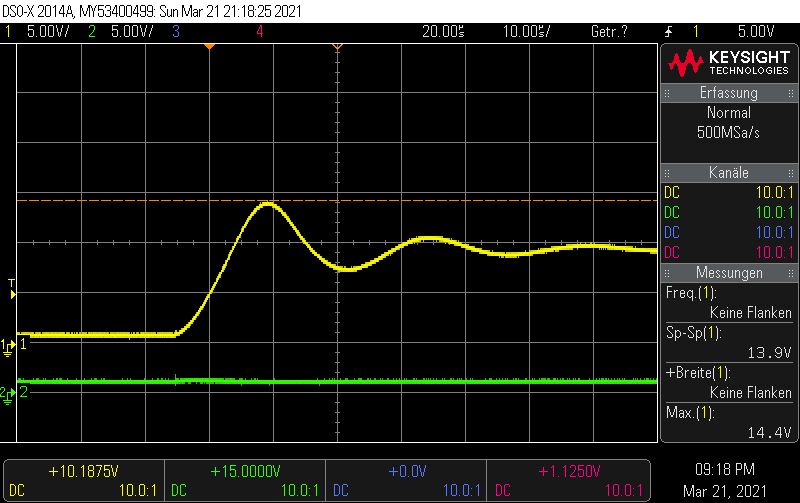800x503 pixels.
Task: Click the 20.00 horizontal delay value
Action: tap(443, 32)
